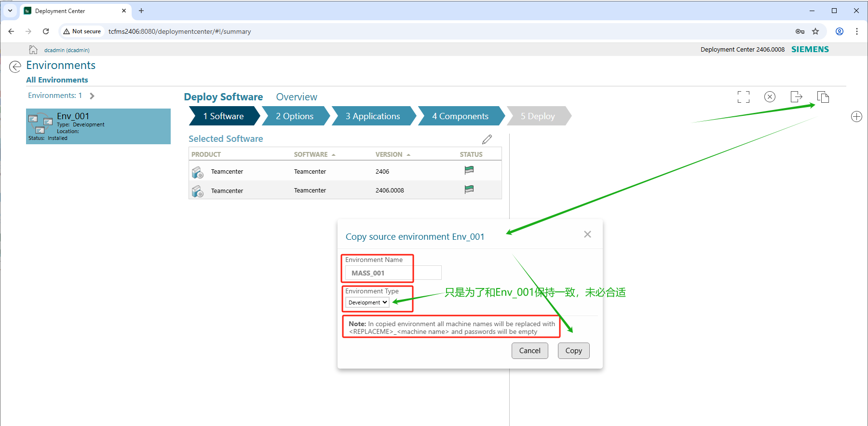Expand the Environments: 1 chevron
Viewport: 868px width, 426px height.
92,96
